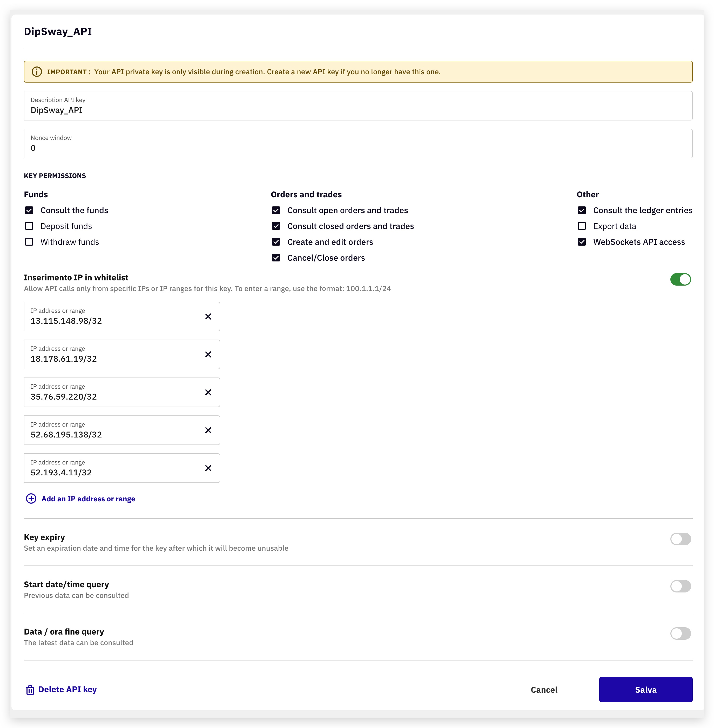Click the add IP address plus icon
The width and height of the screenshot is (714, 728).
click(31, 498)
